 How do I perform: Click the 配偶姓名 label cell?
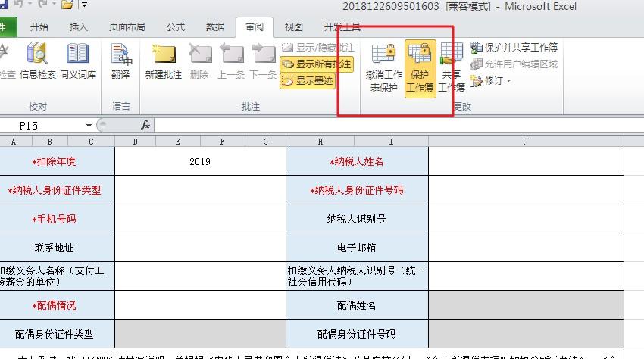tap(357, 305)
